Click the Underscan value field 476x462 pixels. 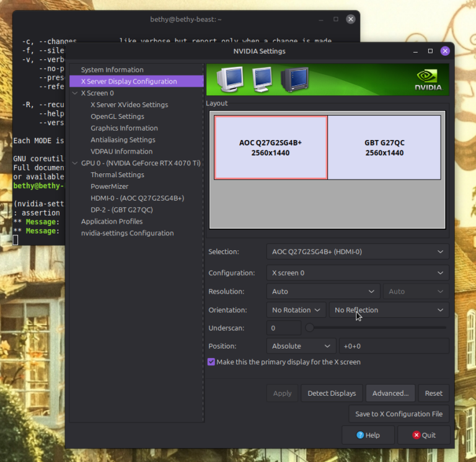pos(284,328)
